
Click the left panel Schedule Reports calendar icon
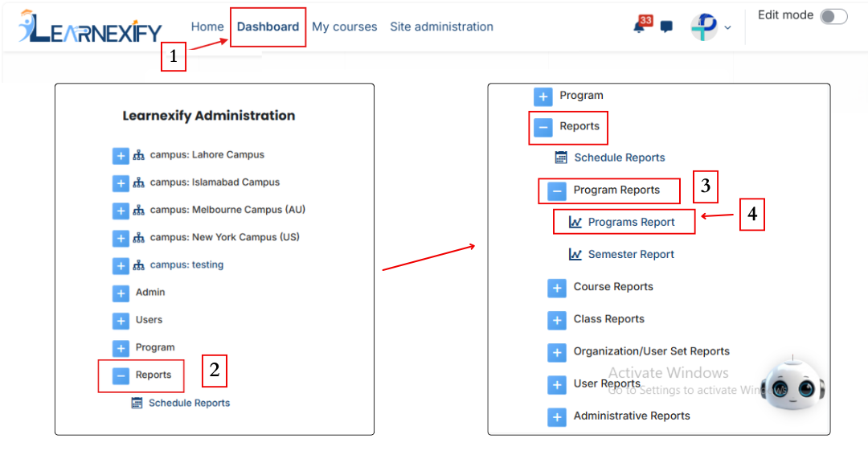(x=137, y=403)
